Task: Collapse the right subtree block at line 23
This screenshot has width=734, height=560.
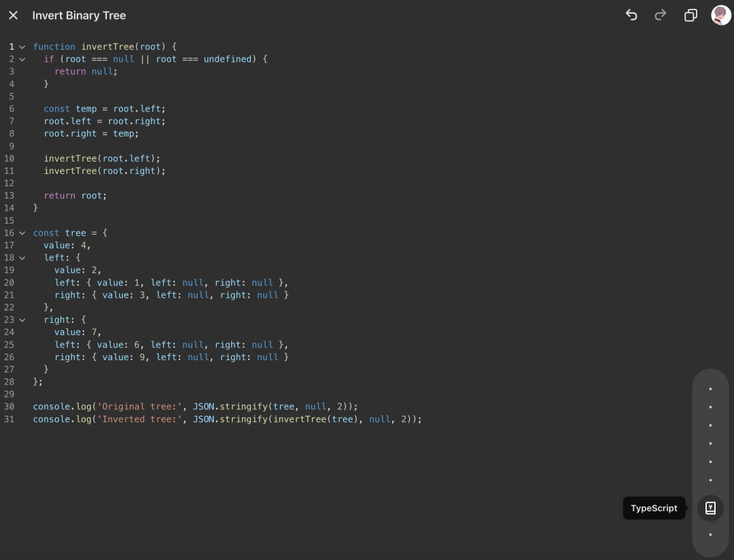Action: (x=22, y=320)
